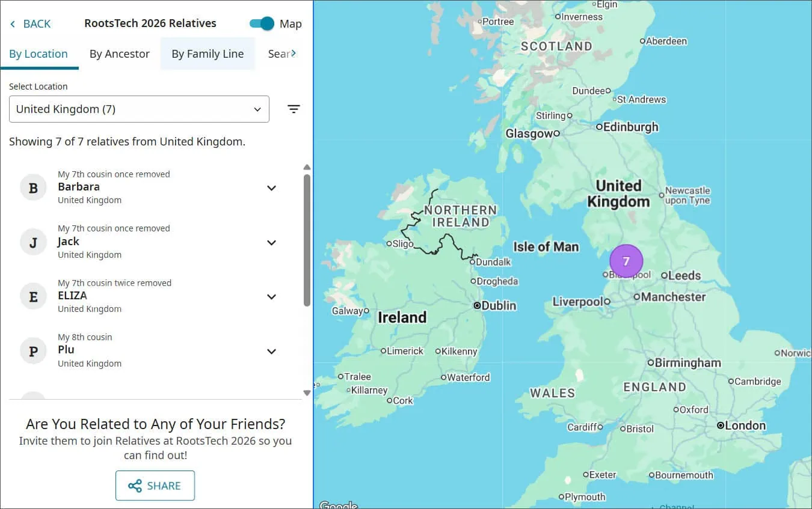Select the By Family Line tab

coord(208,53)
